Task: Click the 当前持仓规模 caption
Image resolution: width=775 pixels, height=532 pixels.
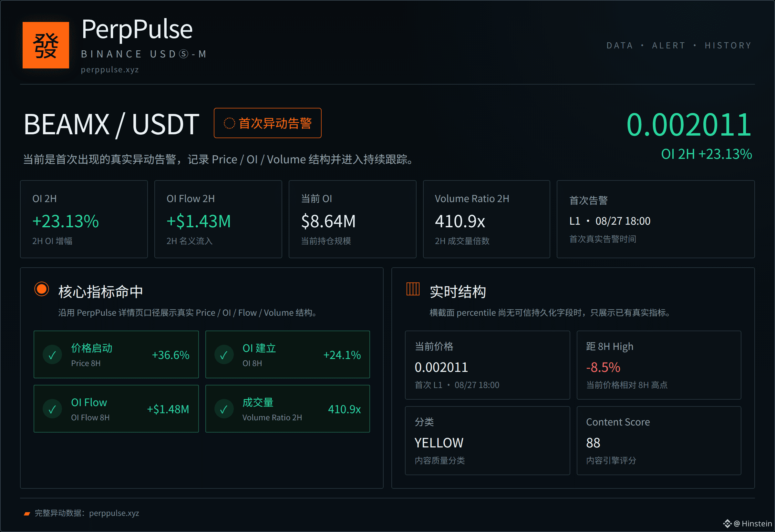Action: [x=326, y=241]
